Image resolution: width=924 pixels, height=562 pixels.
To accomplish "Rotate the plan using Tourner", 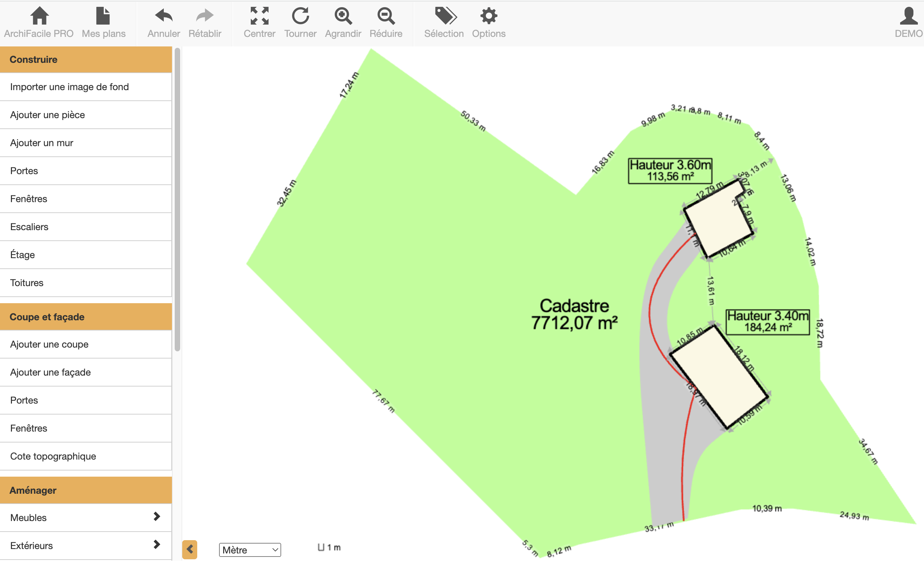I will (x=300, y=16).
